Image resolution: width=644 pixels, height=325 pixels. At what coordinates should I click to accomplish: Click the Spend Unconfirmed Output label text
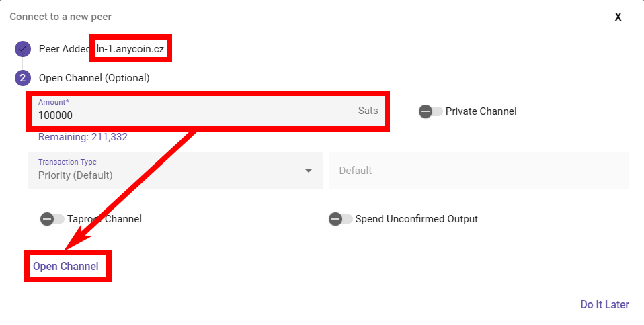[417, 219]
